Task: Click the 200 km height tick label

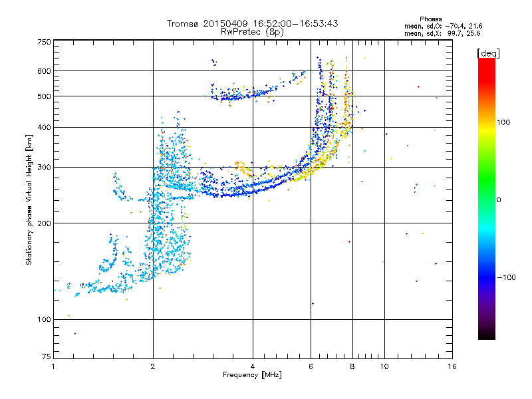Action: 44,223
